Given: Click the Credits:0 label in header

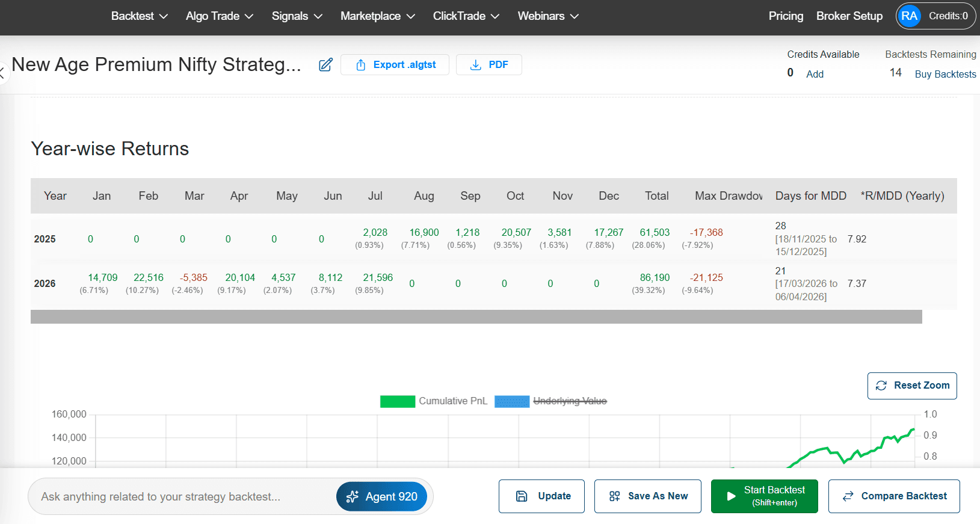Looking at the screenshot, I should point(948,16).
